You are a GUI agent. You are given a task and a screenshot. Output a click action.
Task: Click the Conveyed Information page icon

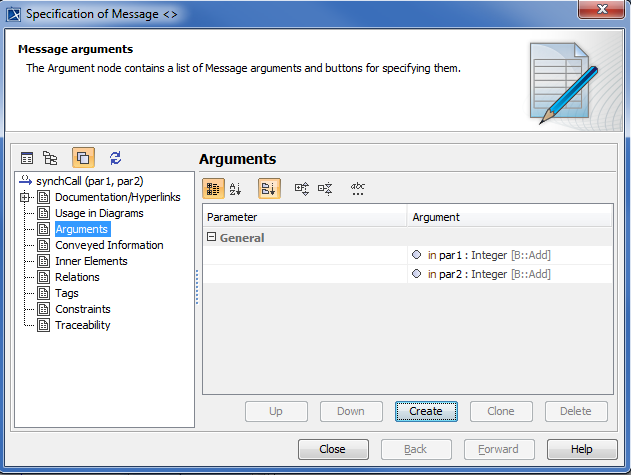click(43, 245)
